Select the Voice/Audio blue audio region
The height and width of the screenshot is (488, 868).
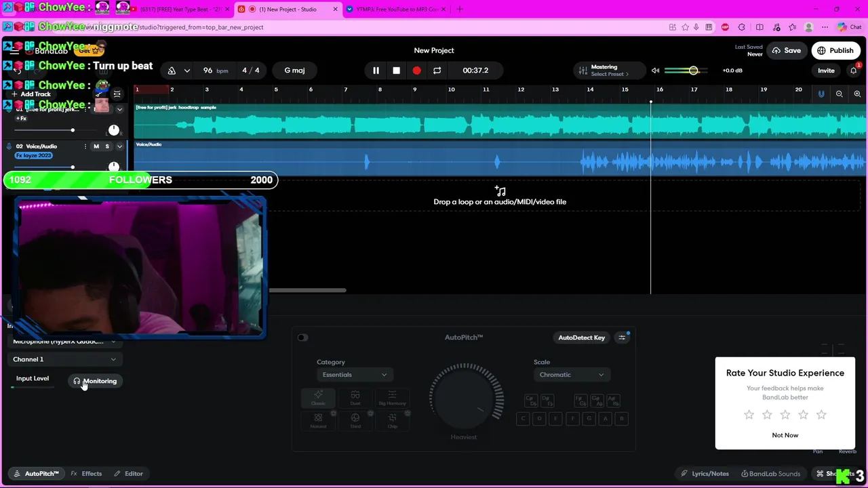[500, 158]
